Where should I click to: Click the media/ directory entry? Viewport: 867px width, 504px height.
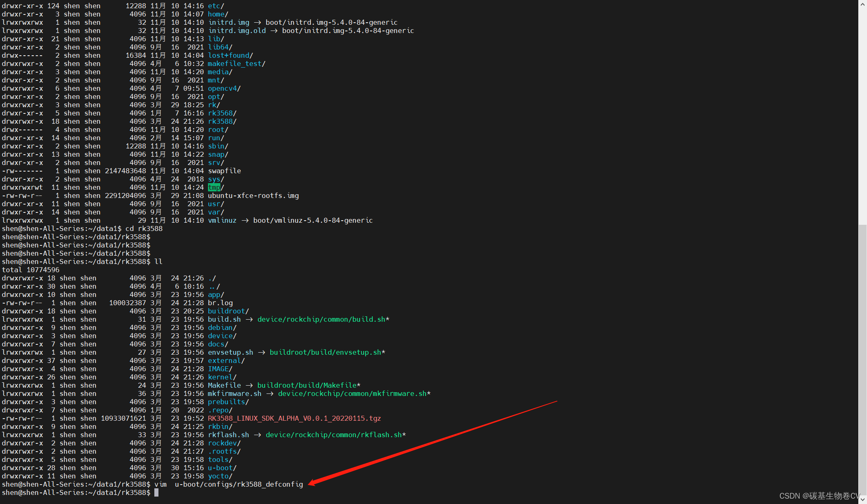220,72
